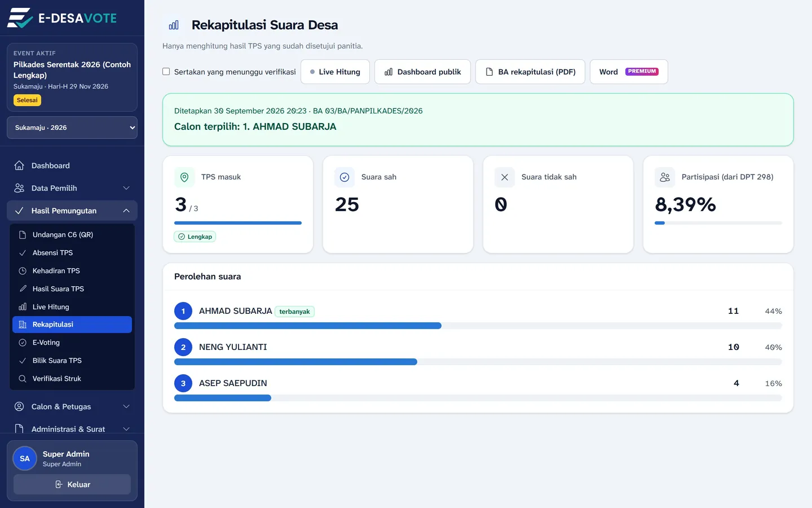Click the Verifikasi Struk magnifier icon
The image size is (812, 508).
click(23, 379)
